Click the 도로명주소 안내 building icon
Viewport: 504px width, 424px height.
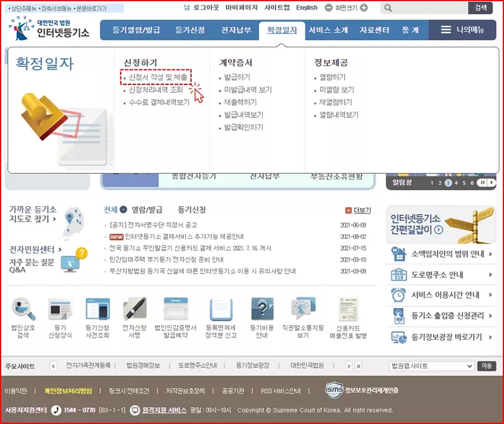click(399, 275)
